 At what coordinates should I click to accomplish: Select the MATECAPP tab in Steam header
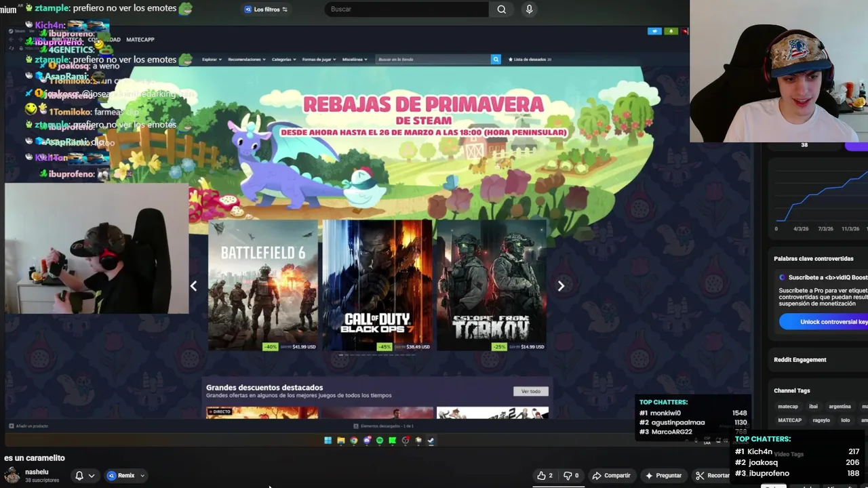140,40
